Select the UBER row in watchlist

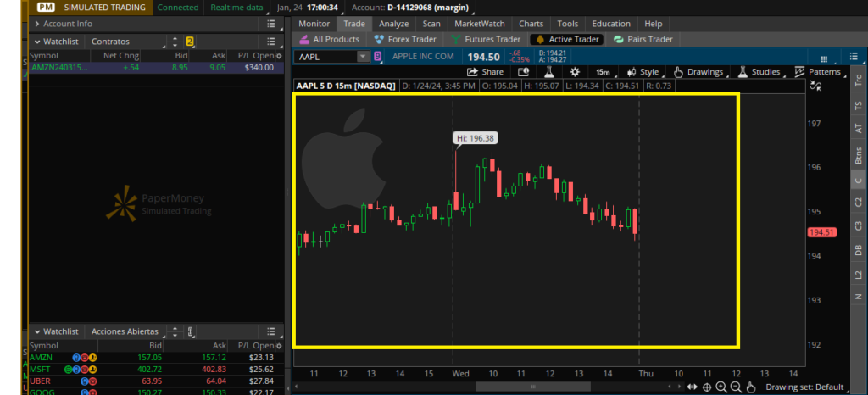[x=156, y=381]
